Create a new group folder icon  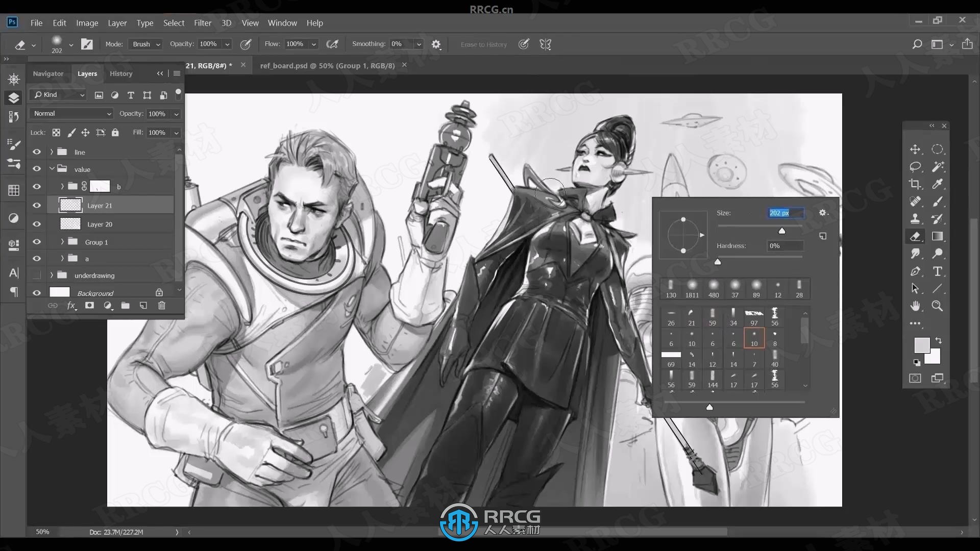click(126, 306)
